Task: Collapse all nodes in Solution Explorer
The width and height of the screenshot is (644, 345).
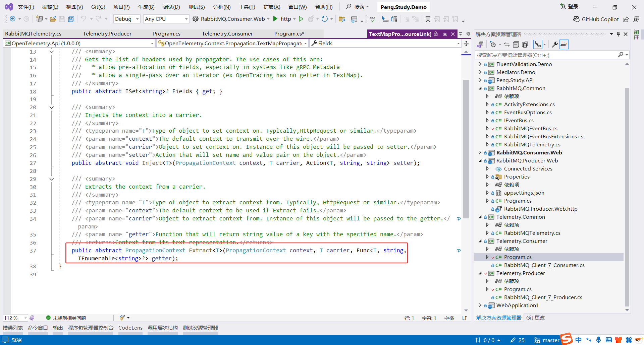Action: click(x=516, y=45)
